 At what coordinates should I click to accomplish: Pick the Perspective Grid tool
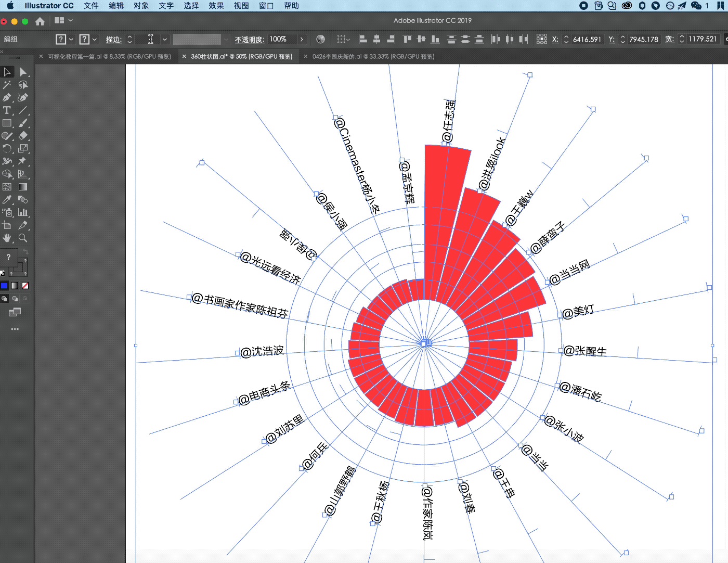coord(23,174)
